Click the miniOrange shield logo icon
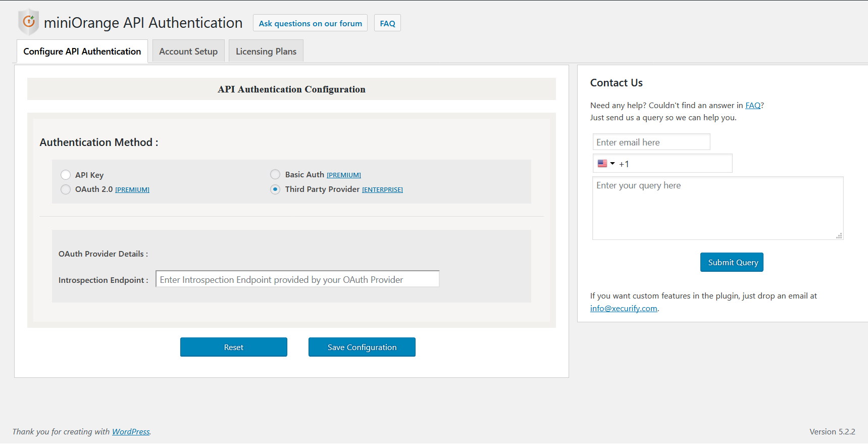The width and height of the screenshot is (868, 444). (28, 22)
